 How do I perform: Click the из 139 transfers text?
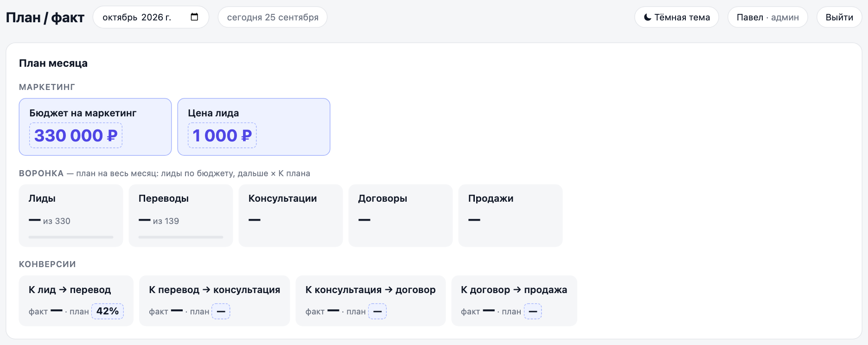pyautogui.click(x=166, y=221)
